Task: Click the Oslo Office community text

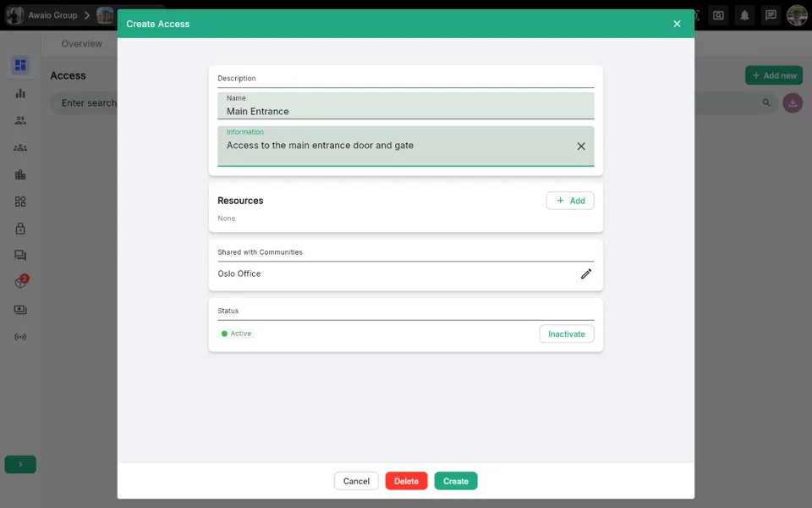Action: tap(239, 273)
